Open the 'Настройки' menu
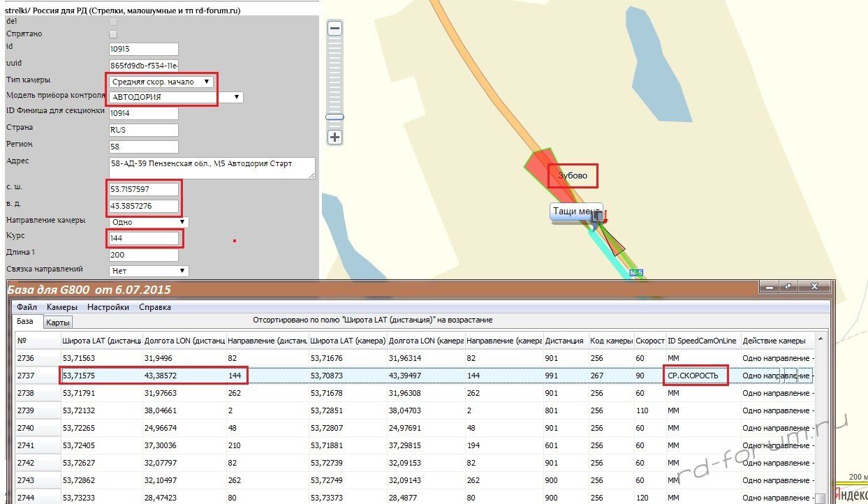Screen dimensions: 868x504 (108, 307)
